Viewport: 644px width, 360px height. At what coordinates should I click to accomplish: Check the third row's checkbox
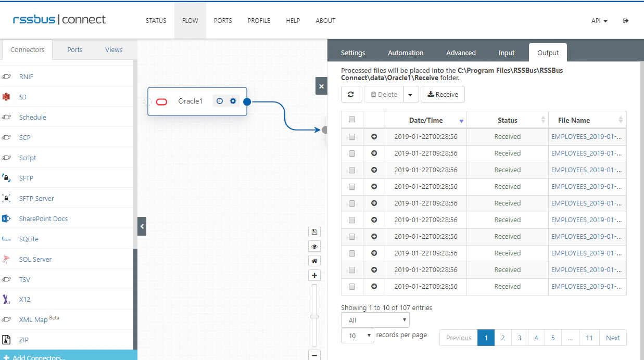coord(352,170)
